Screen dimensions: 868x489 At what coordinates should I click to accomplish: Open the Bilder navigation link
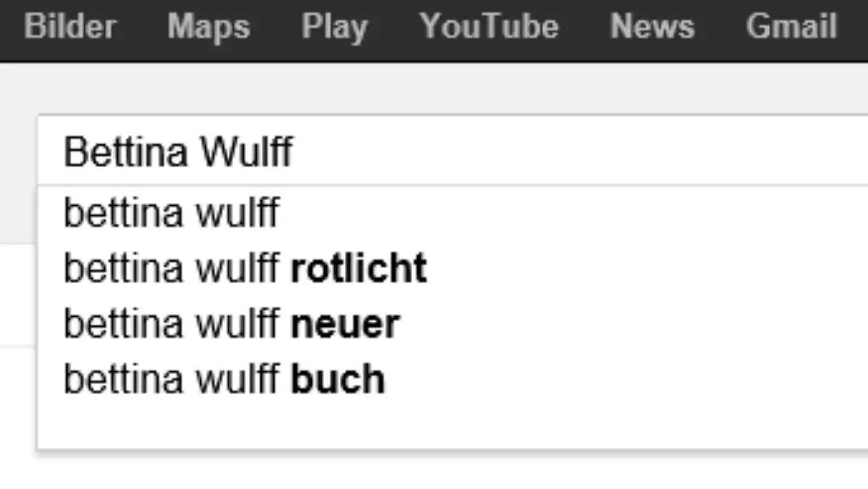coord(70,26)
